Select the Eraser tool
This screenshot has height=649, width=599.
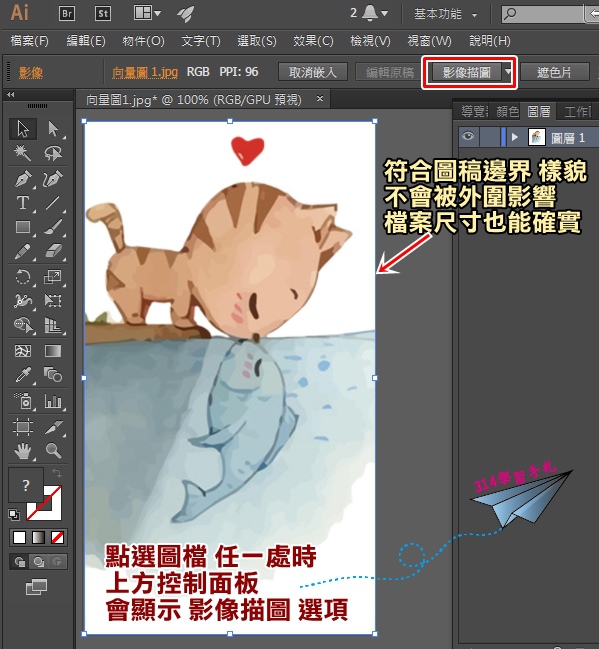tap(53, 251)
